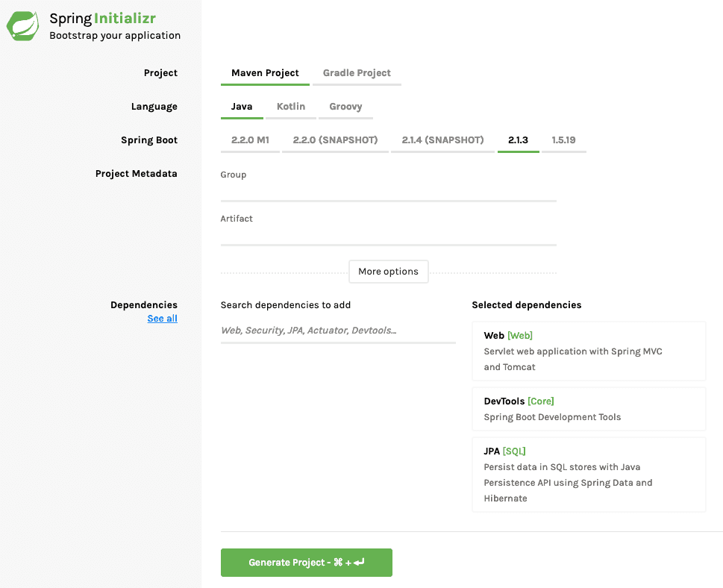723x588 pixels.
Task: Choose Groovy as the language
Action: coord(345,107)
